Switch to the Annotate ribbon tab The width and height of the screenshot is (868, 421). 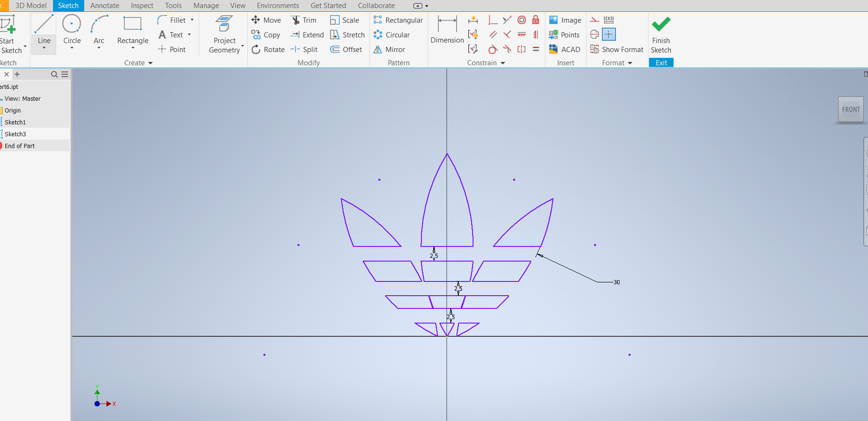(x=105, y=6)
